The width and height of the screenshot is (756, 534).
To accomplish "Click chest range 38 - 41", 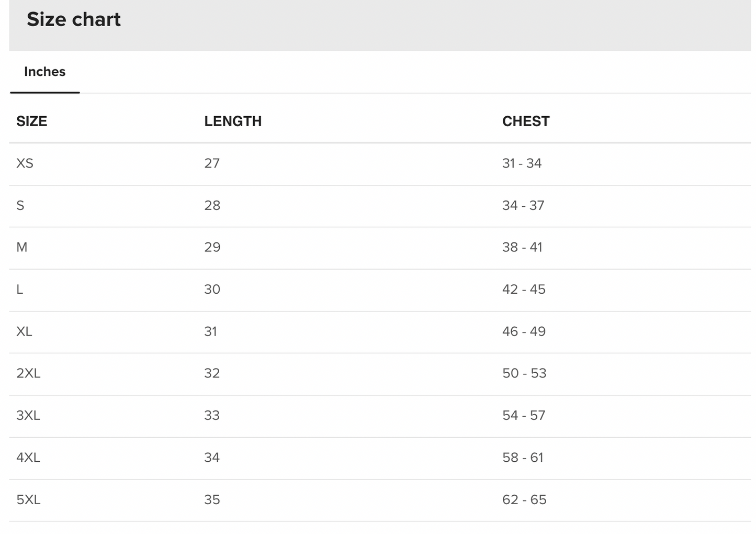I will [522, 247].
